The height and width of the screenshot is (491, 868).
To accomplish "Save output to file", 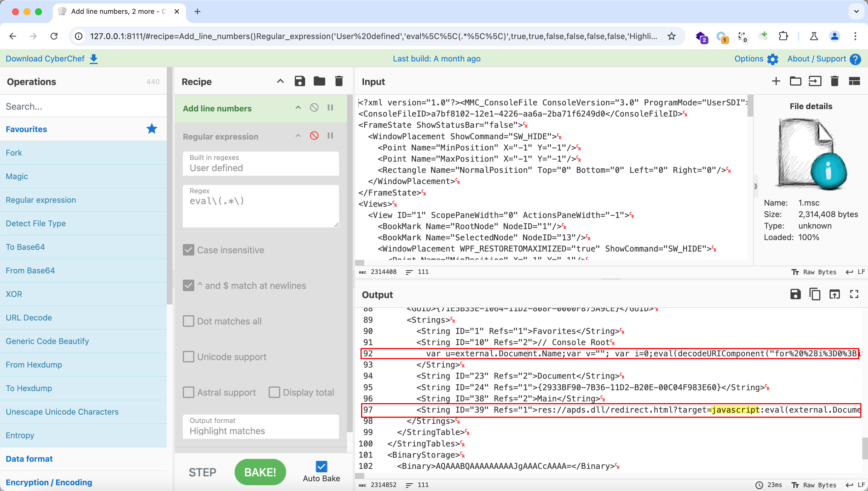I will [795, 294].
